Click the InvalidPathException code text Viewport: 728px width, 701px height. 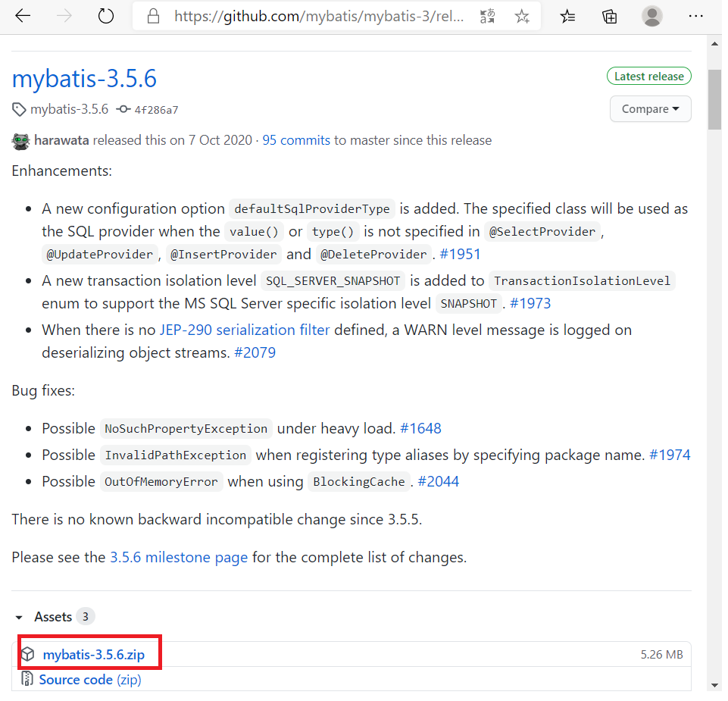(x=176, y=455)
